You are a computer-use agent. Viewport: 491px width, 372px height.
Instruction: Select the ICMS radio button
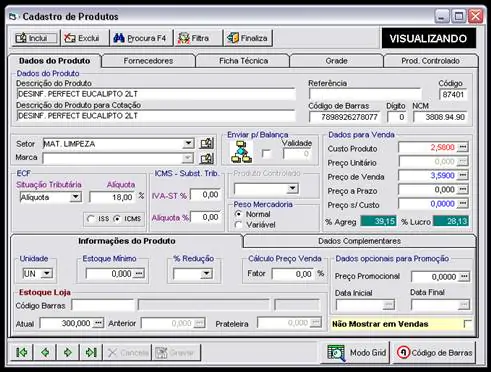tap(117, 219)
